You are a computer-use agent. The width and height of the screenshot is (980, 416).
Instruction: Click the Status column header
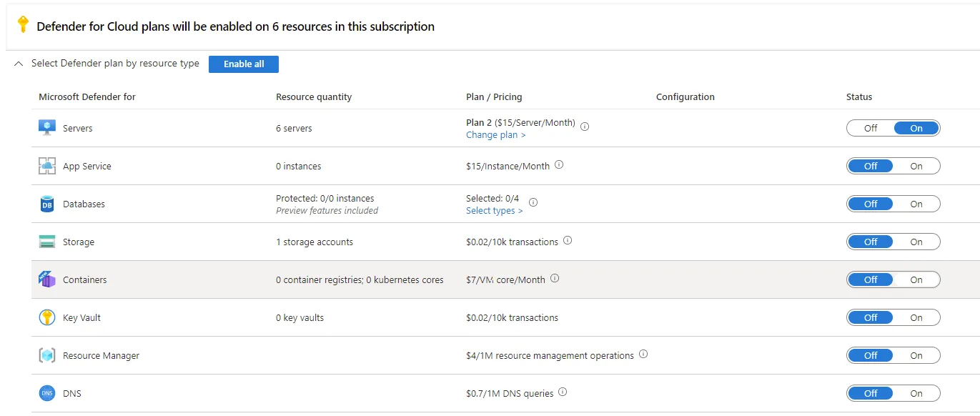pos(859,96)
